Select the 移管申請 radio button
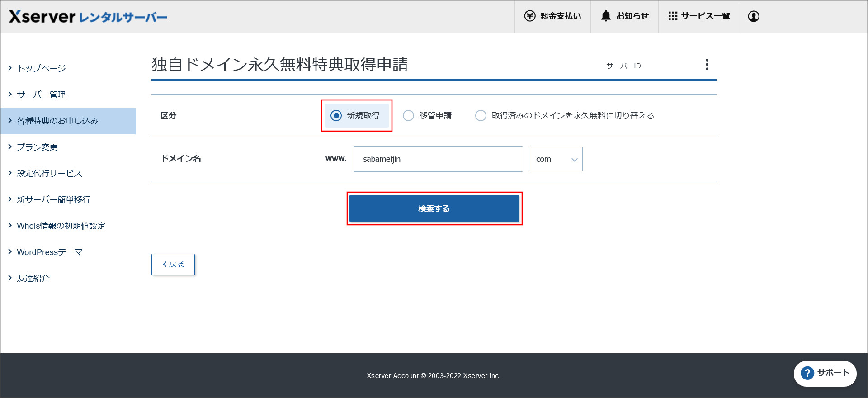868x398 pixels. coord(408,116)
